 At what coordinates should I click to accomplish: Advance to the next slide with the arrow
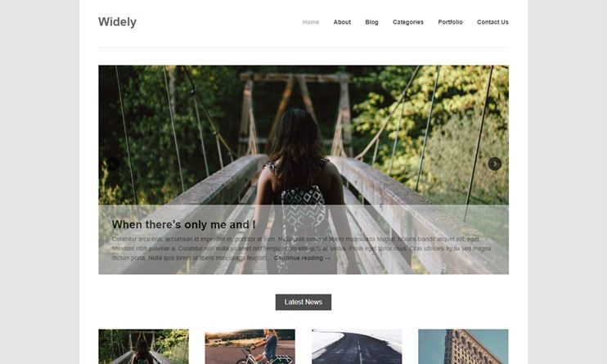click(494, 164)
